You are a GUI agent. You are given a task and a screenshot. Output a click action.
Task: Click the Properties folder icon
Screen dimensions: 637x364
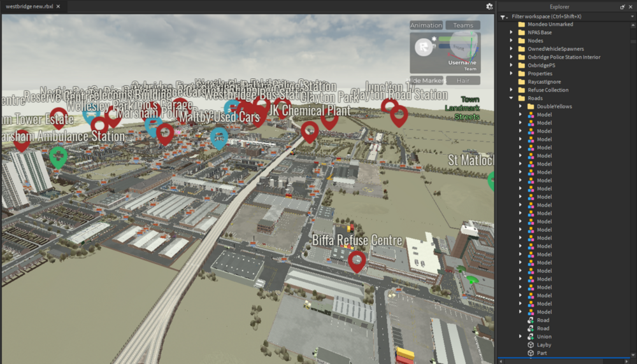pos(522,73)
